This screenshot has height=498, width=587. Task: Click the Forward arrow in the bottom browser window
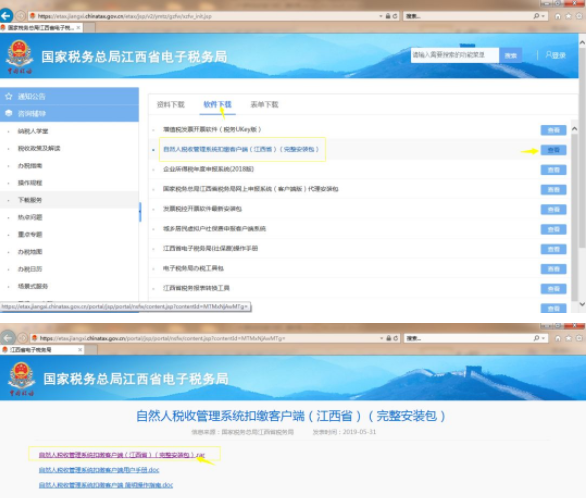point(22,338)
